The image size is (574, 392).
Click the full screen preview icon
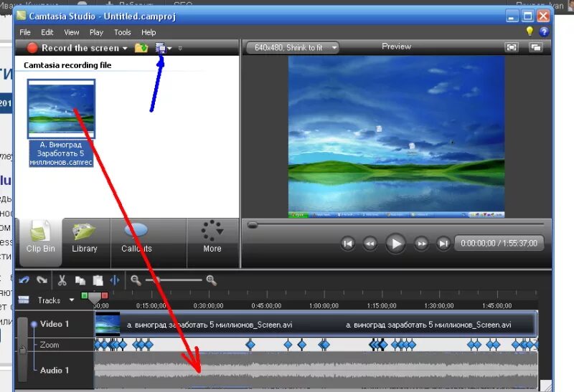pos(511,47)
